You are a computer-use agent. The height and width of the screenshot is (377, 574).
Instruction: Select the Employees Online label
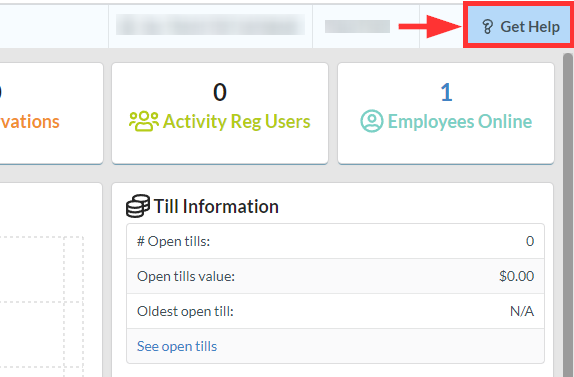[460, 122]
